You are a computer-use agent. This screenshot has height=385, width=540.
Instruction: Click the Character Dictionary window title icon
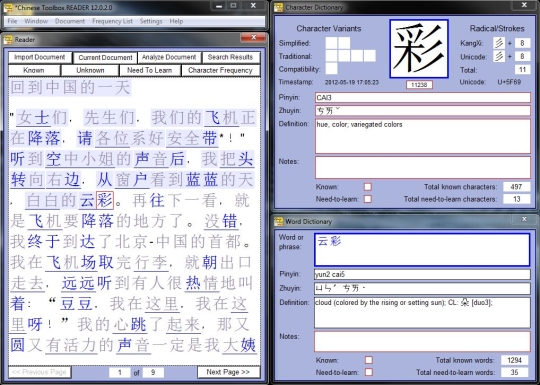[279, 7]
